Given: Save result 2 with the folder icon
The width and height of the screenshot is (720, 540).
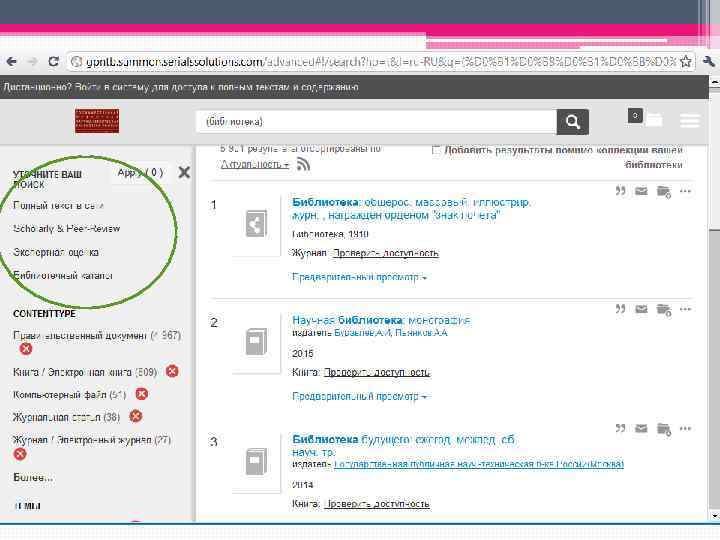Looking at the screenshot, I should point(664,309).
